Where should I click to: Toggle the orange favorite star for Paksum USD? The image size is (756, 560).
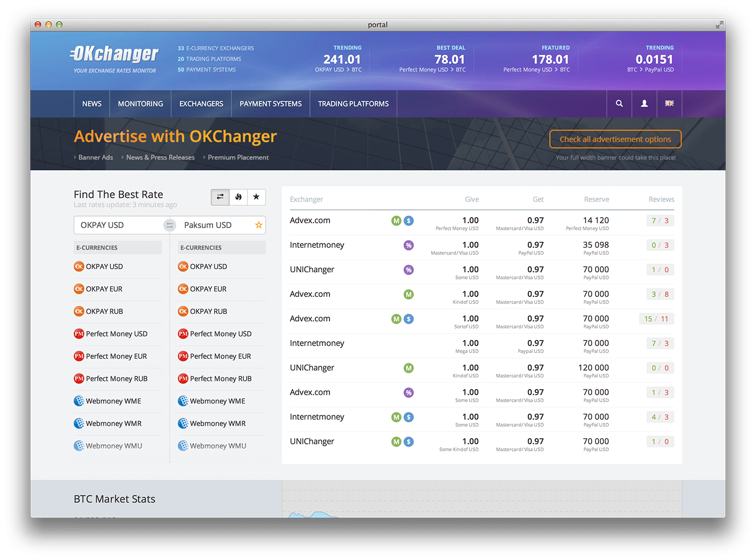point(258,225)
